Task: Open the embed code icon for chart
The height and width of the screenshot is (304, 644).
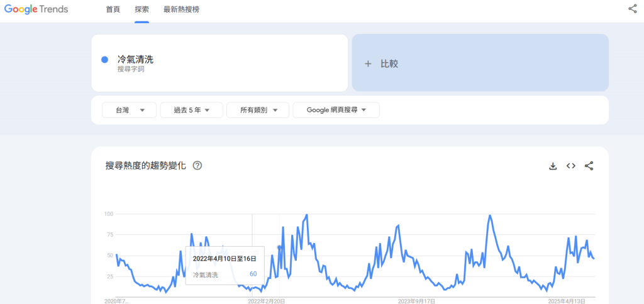Action: [571, 166]
